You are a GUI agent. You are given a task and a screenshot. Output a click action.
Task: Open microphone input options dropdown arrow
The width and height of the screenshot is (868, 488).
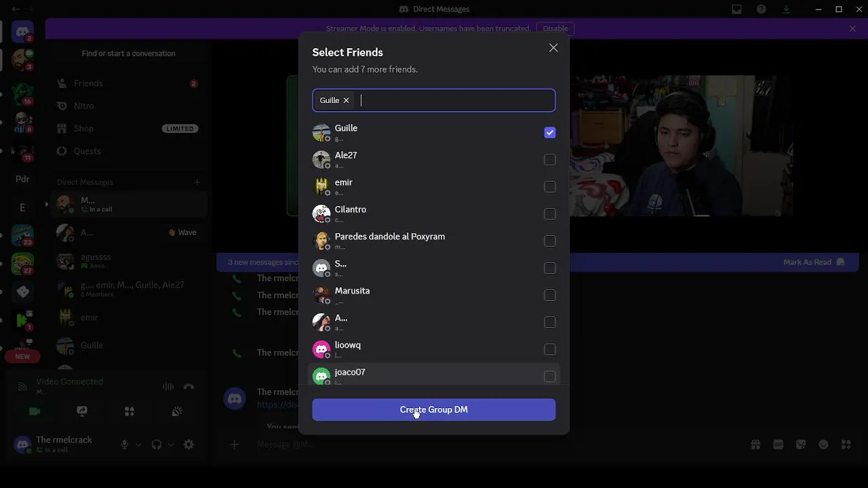coord(138,445)
